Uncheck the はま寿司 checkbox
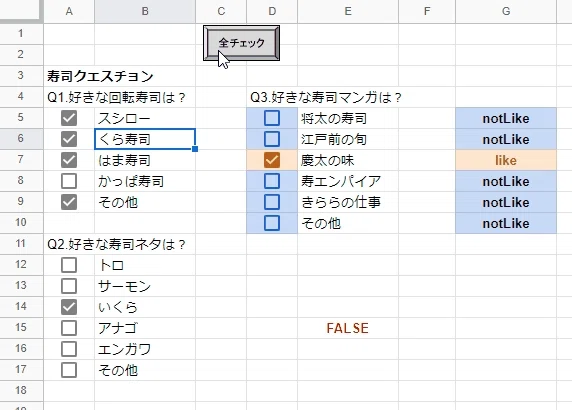572x410 pixels. tap(69, 160)
